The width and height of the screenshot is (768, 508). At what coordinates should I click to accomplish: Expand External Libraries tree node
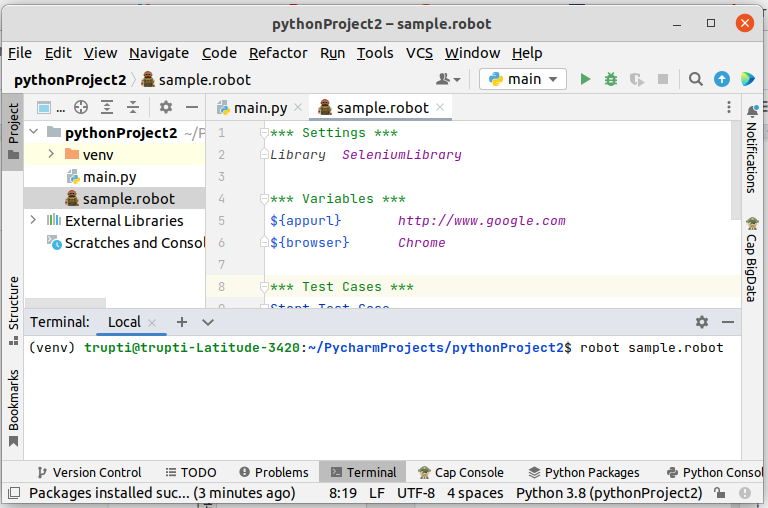tap(34, 220)
